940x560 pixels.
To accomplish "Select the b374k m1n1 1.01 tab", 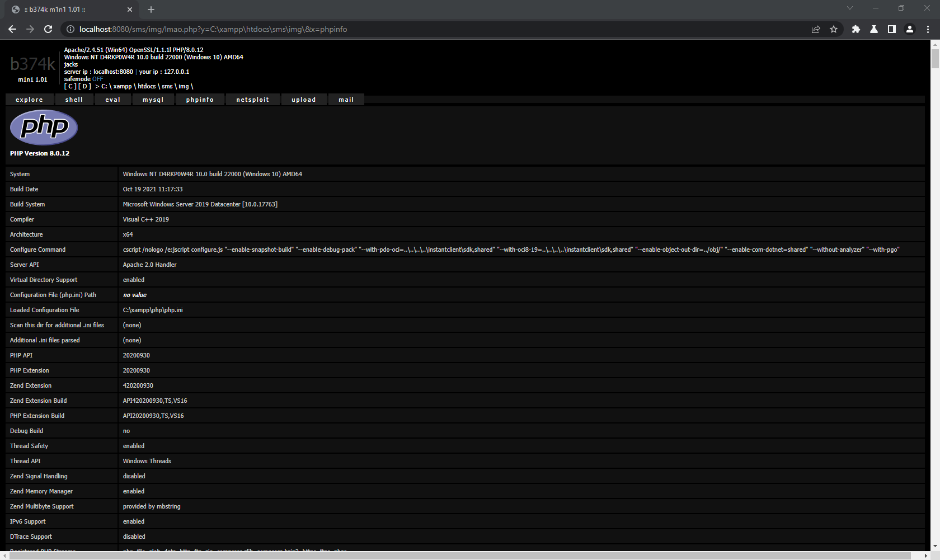I will [72, 10].
